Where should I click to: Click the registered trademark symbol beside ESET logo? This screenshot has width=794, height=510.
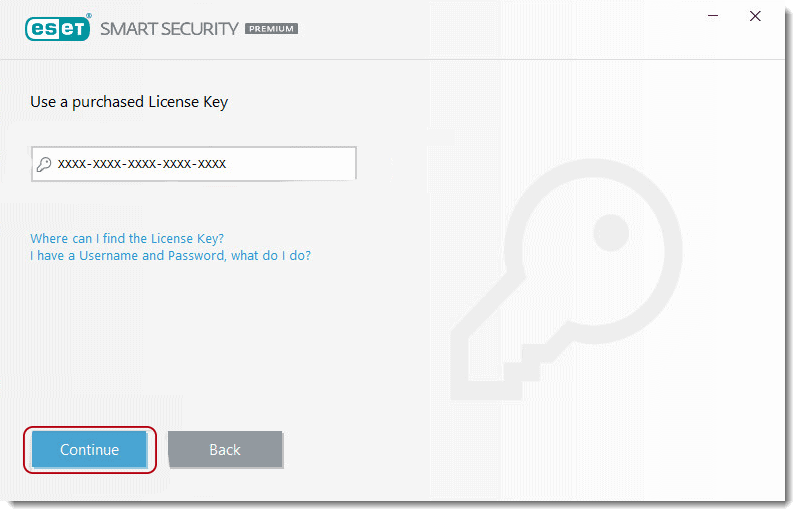coord(88,16)
